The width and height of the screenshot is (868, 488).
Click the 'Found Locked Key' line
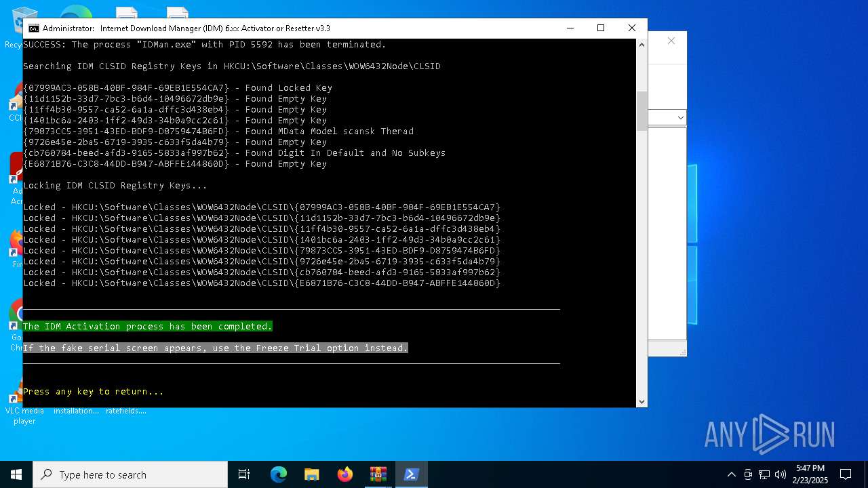(x=178, y=88)
